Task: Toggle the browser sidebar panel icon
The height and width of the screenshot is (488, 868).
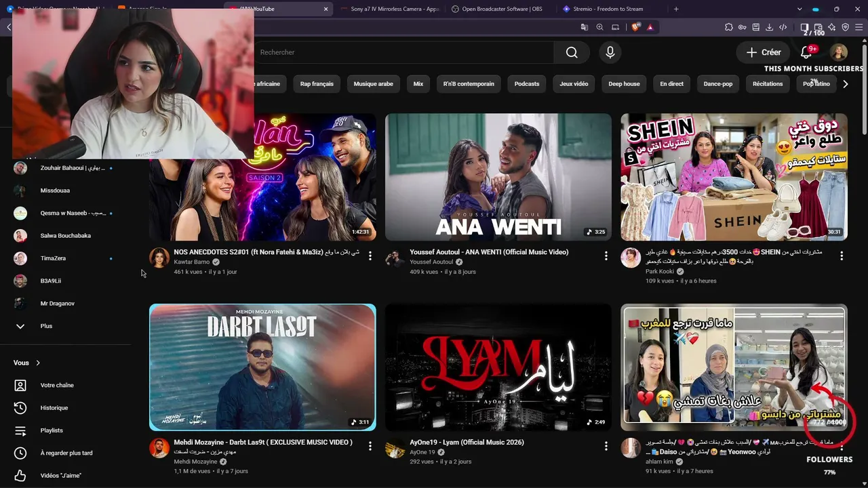Action: pos(804,27)
